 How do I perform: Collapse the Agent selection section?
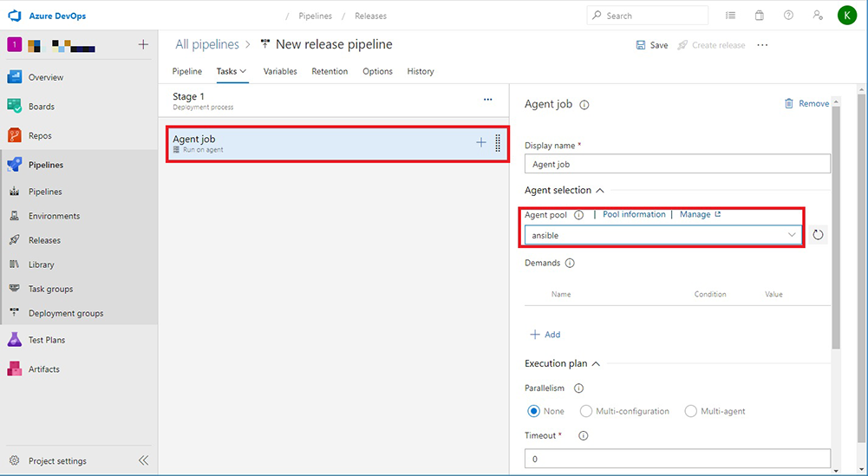pos(600,190)
